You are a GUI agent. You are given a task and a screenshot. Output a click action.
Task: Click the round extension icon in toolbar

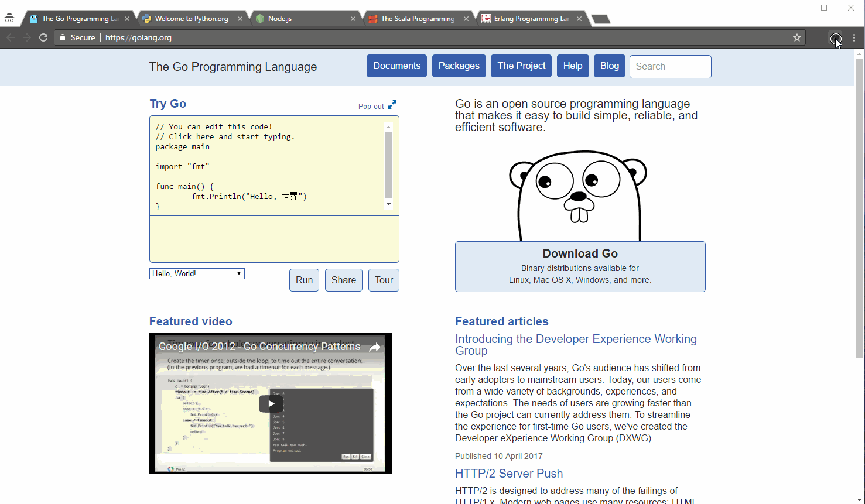point(836,38)
